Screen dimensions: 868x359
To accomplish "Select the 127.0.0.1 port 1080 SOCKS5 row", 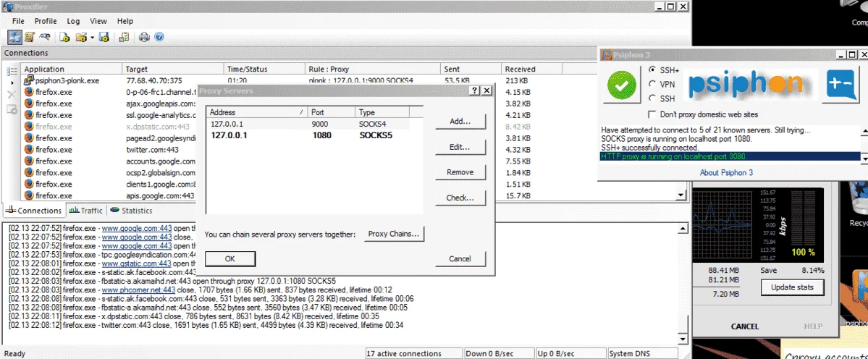I will point(307,135).
